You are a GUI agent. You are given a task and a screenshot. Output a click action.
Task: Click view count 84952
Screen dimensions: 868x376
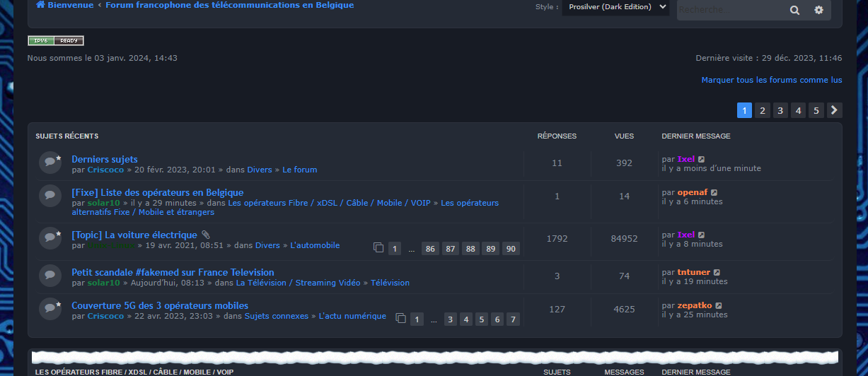click(x=624, y=239)
